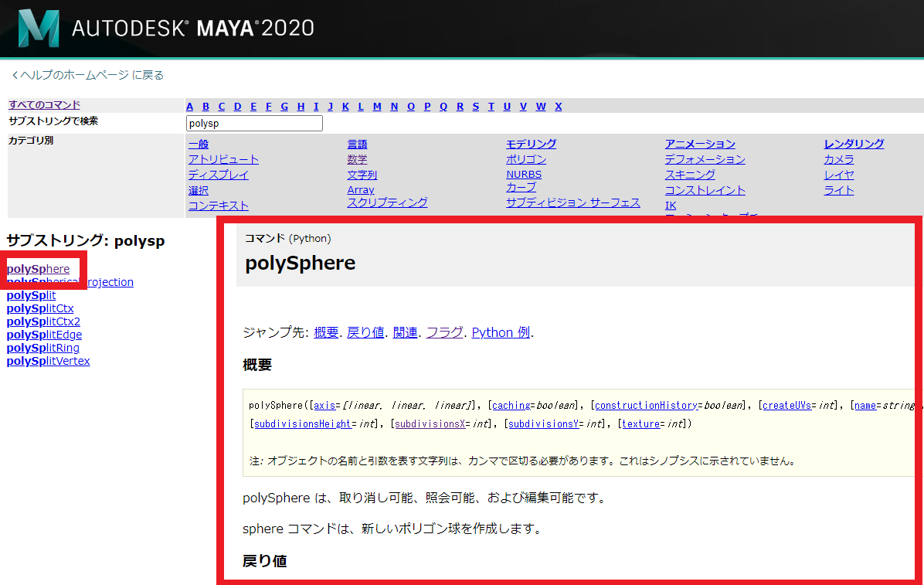Image resolution: width=924 pixels, height=585 pixels.
Task: Open the 一般 category
Action: click(199, 144)
